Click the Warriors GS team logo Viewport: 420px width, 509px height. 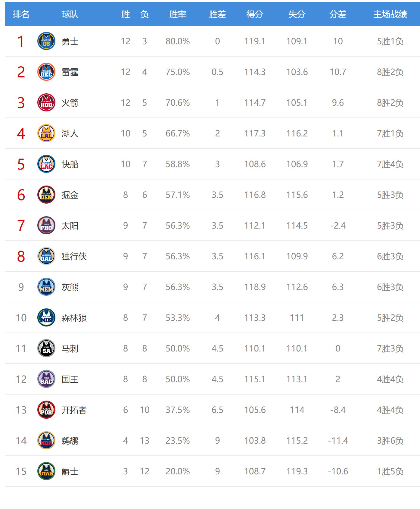[46, 41]
